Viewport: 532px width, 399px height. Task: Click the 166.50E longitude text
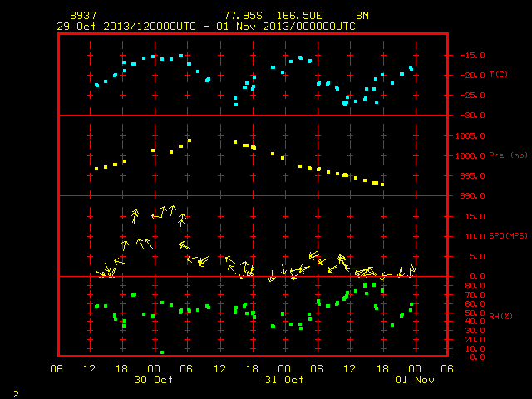pos(299,16)
